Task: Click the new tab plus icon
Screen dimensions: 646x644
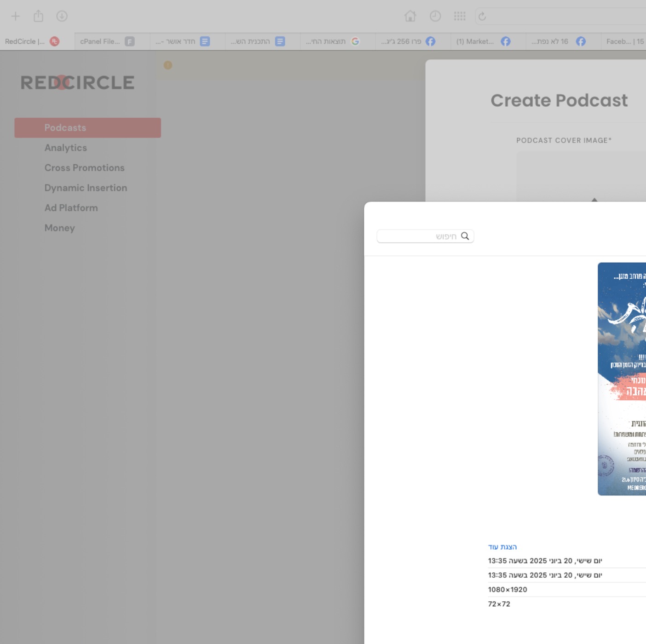Action: click(15, 17)
